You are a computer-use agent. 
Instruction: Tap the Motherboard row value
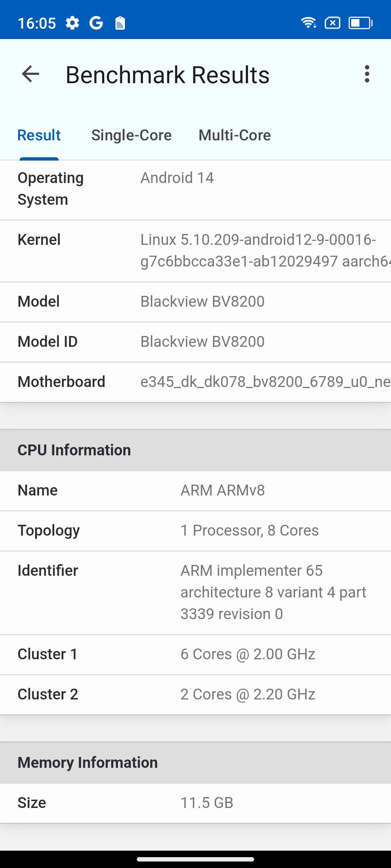coord(265,382)
